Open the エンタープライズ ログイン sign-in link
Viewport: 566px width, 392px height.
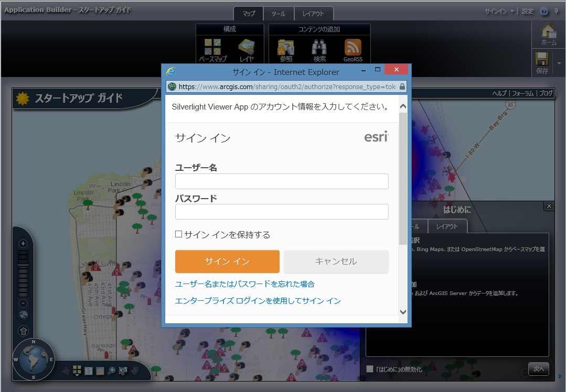pyautogui.click(x=258, y=301)
